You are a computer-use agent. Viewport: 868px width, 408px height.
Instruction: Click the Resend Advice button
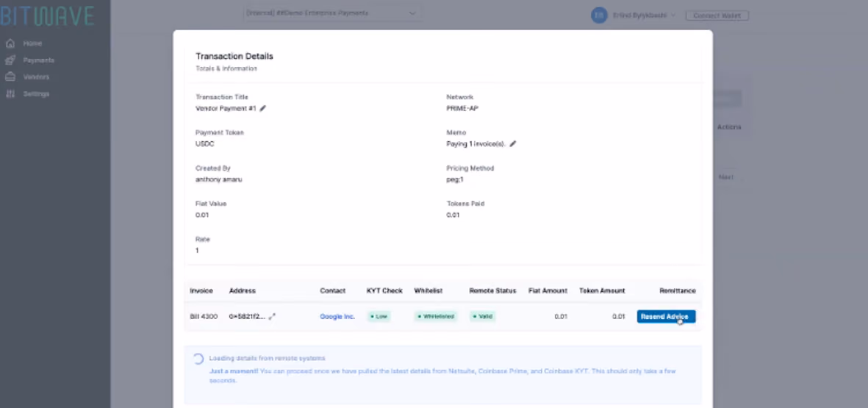point(666,317)
